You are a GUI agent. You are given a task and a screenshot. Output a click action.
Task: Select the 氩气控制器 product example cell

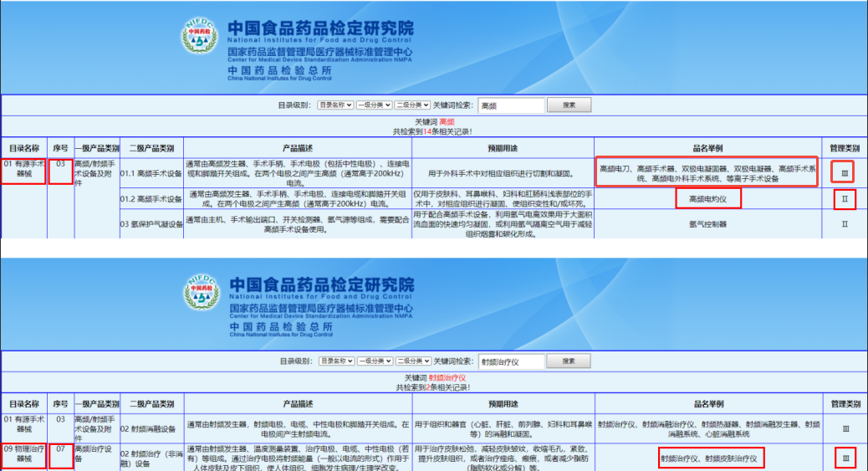707,224
